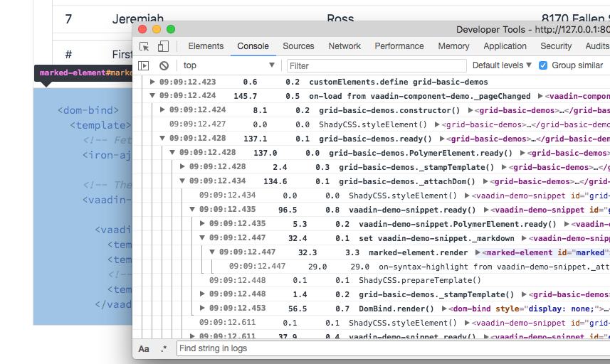Collapse set vaadin-demo-snippet._markdown group
This screenshot has width=610, height=364.
[202, 237]
